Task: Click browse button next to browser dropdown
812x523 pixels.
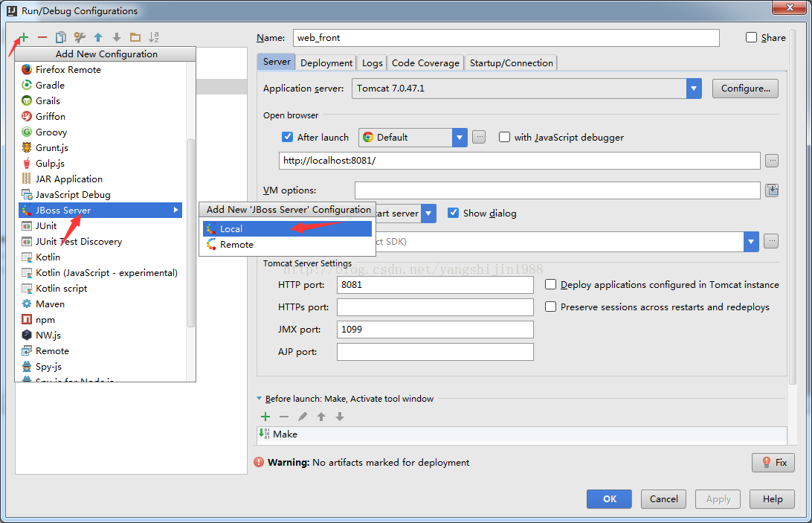Action: pyautogui.click(x=479, y=137)
